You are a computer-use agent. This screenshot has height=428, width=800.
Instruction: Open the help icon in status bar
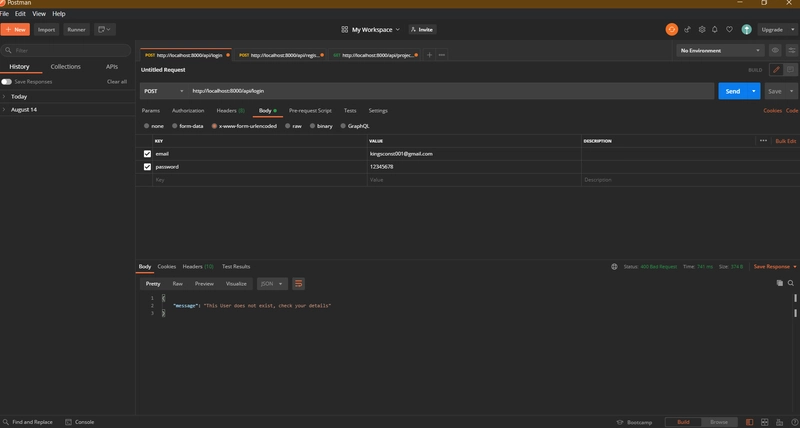coord(793,422)
